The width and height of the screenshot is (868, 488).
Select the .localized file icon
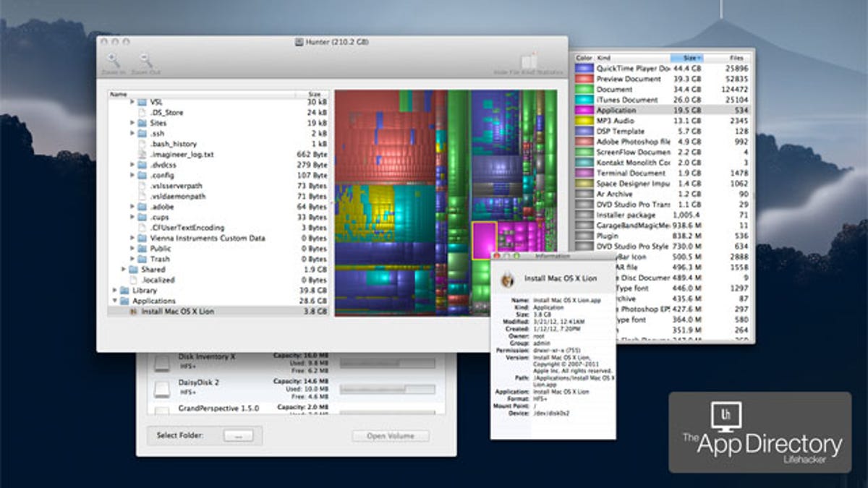[x=133, y=280]
